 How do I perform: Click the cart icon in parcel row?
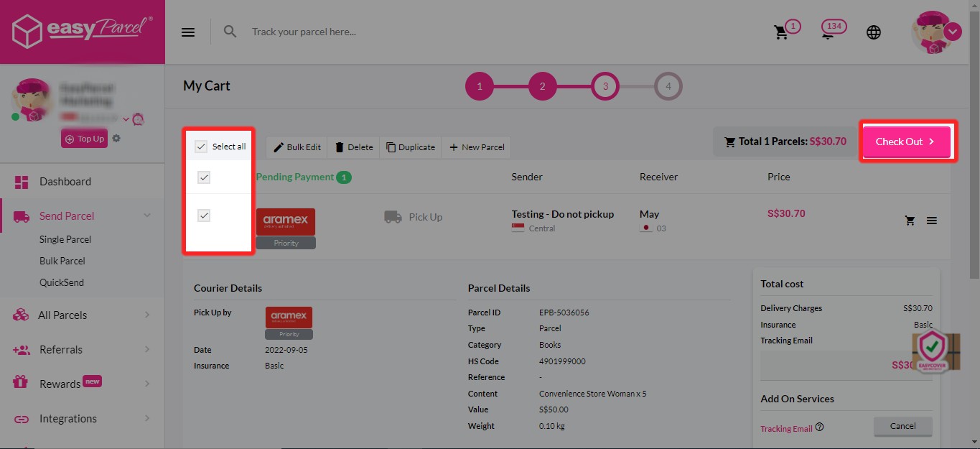(x=910, y=221)
